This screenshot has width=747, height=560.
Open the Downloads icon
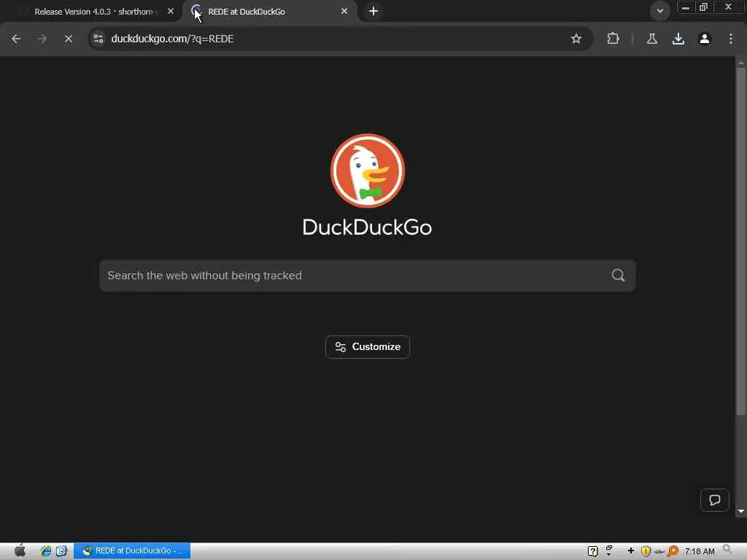pos(678,39)
